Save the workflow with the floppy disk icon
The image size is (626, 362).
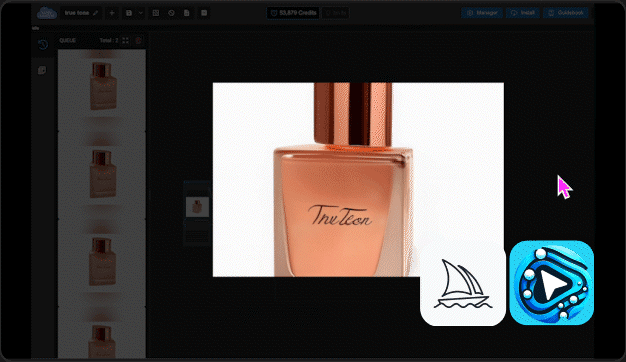pos(129,13)
